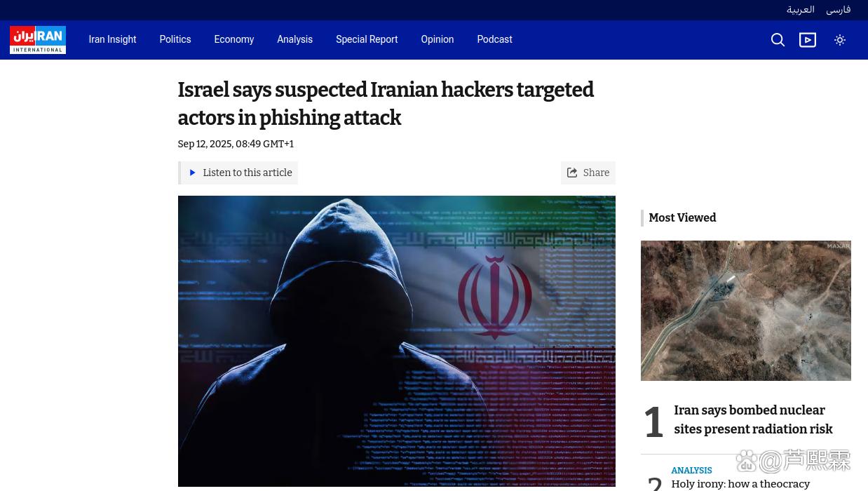Go to Iran International logo homepage
The height and width of the screenshot is (491, 868).
38,40
